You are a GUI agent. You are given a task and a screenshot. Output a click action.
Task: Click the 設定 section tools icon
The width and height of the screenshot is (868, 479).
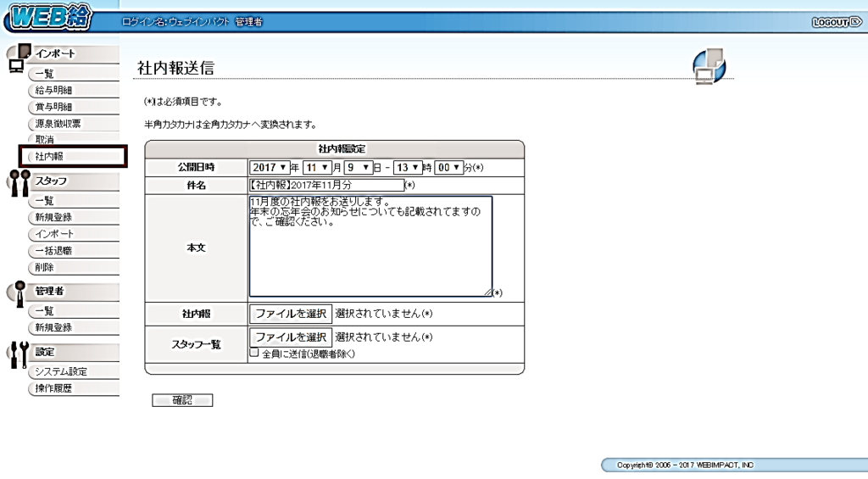click(19, 355)
